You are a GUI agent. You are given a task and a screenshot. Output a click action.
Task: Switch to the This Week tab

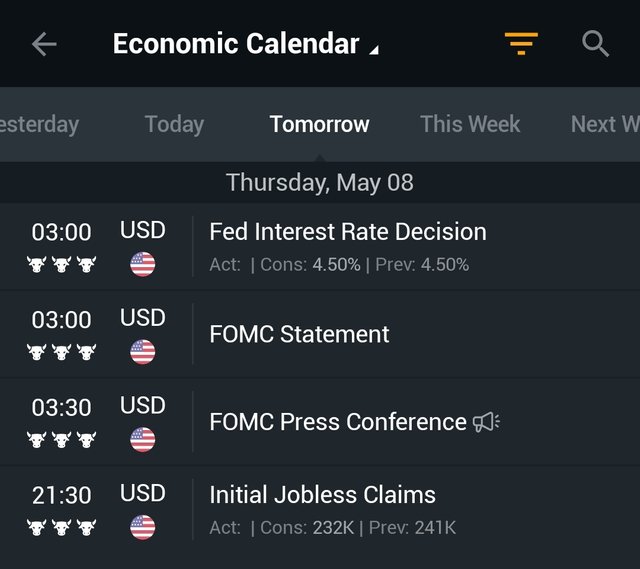(x=470, y=124)
